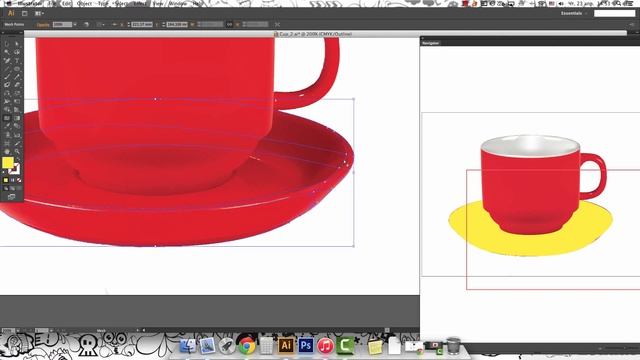Select the Blob Brush tool
640x360 pixels.
(7, 85)
